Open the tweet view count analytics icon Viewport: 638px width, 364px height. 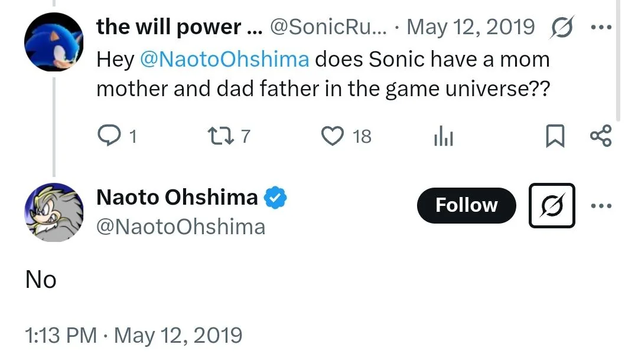point(442,136)
